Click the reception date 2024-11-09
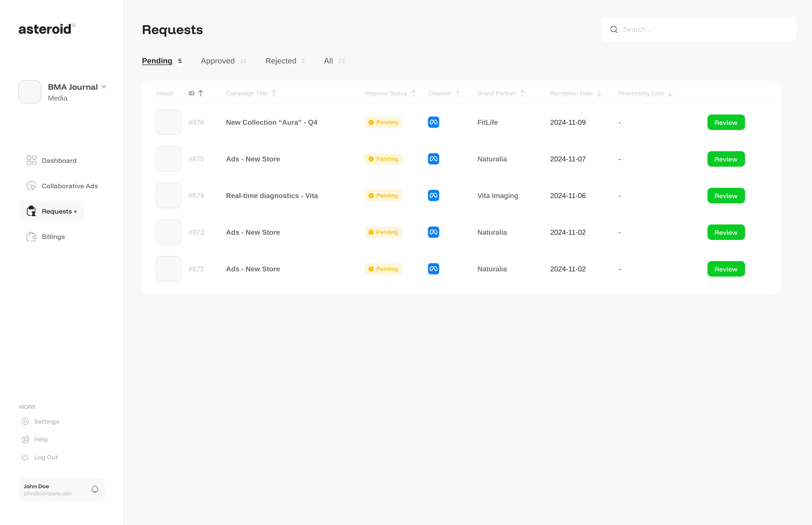Viewport: 812px width, 525px height. click(568, 122)
